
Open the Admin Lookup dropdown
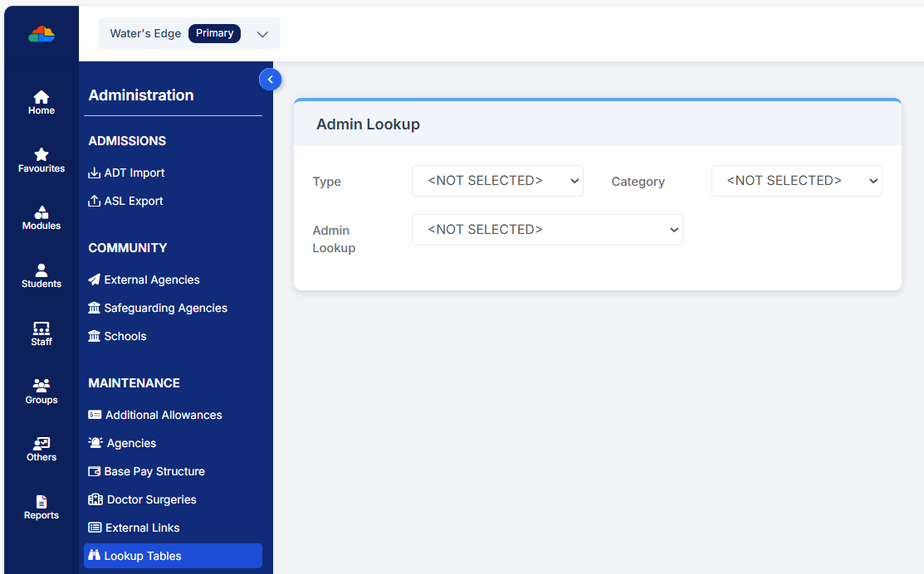(x=547, y=229)
